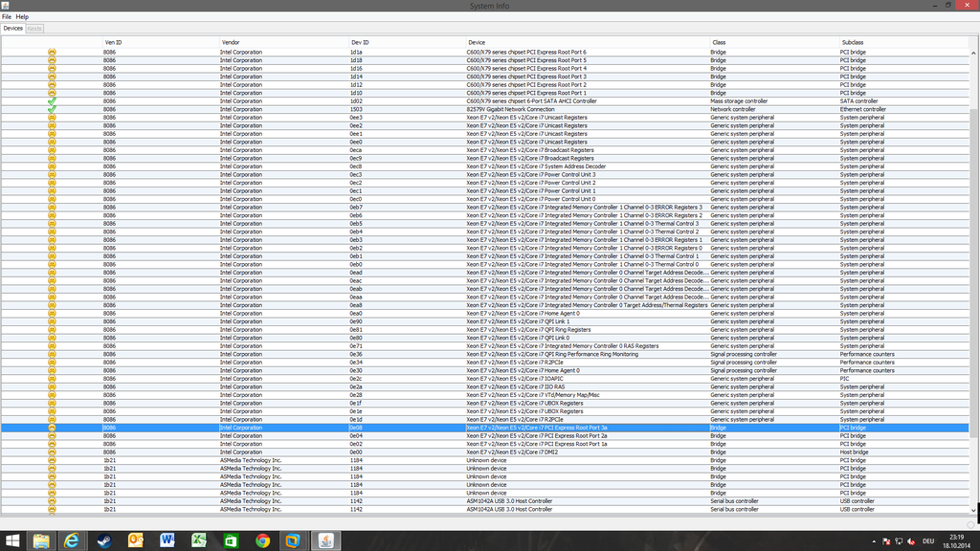Sort by the Dev ID column header
Image resolution: width=980 pixels, height=551 pixels.
coord(407,42)
